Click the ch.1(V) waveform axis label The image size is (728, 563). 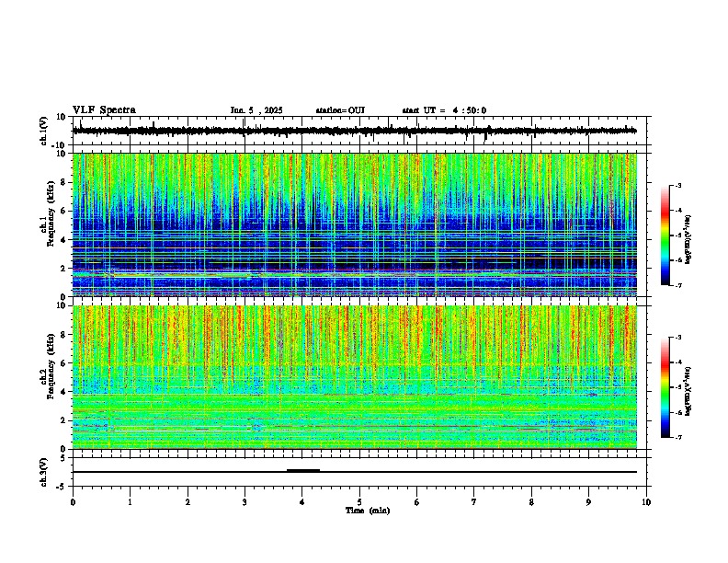tap(44, 131)
